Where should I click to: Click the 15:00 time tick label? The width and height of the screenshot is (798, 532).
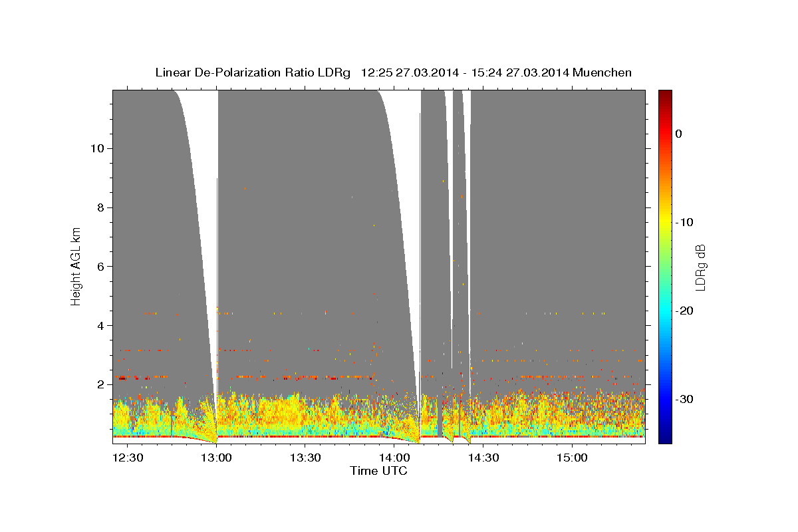click(x=572, y=458)
